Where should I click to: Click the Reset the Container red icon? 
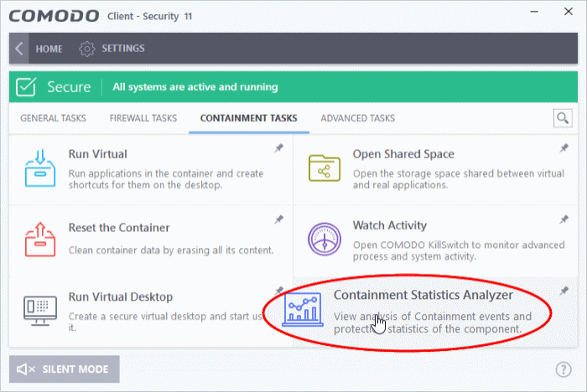(x=40, y=240)
